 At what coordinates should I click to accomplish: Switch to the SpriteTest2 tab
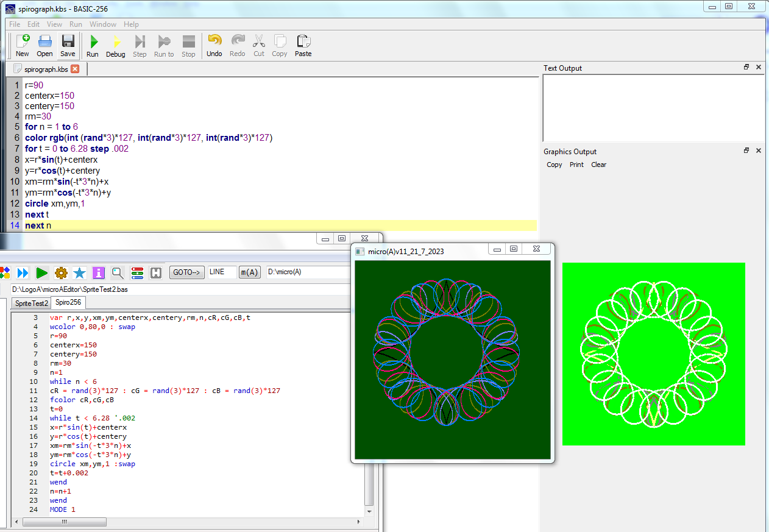click(32, 303)
